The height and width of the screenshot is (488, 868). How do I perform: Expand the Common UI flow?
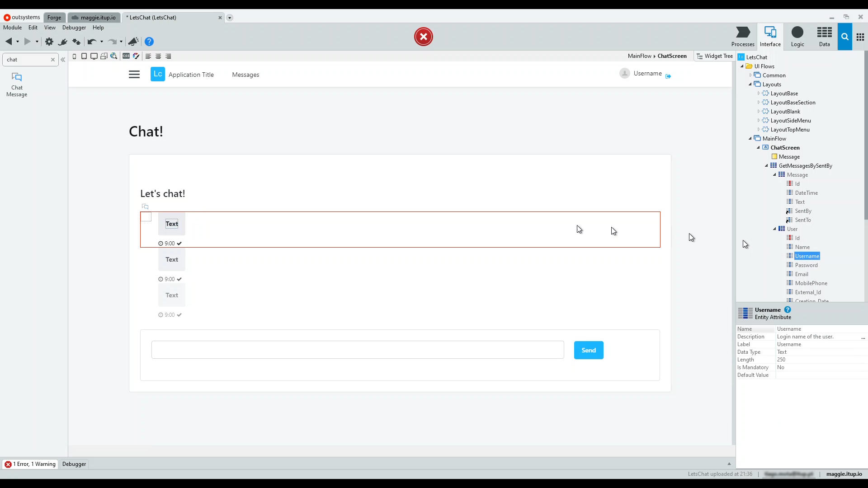[750, 75]
